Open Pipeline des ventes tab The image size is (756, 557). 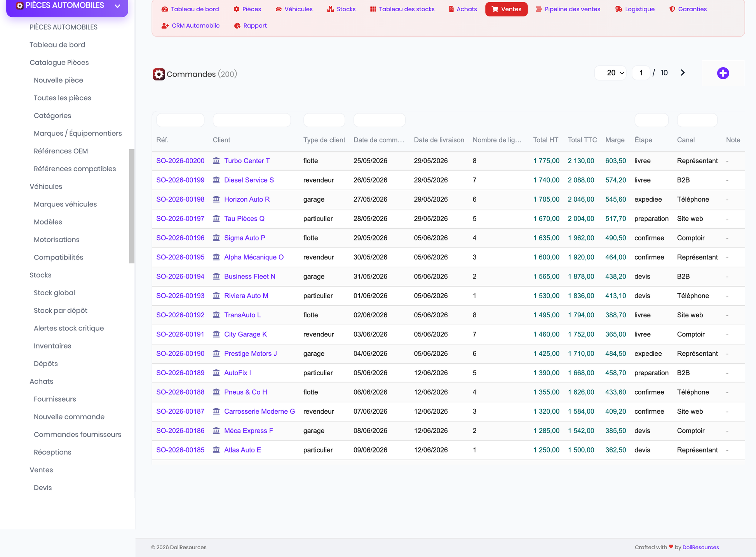tap(568, 9)
